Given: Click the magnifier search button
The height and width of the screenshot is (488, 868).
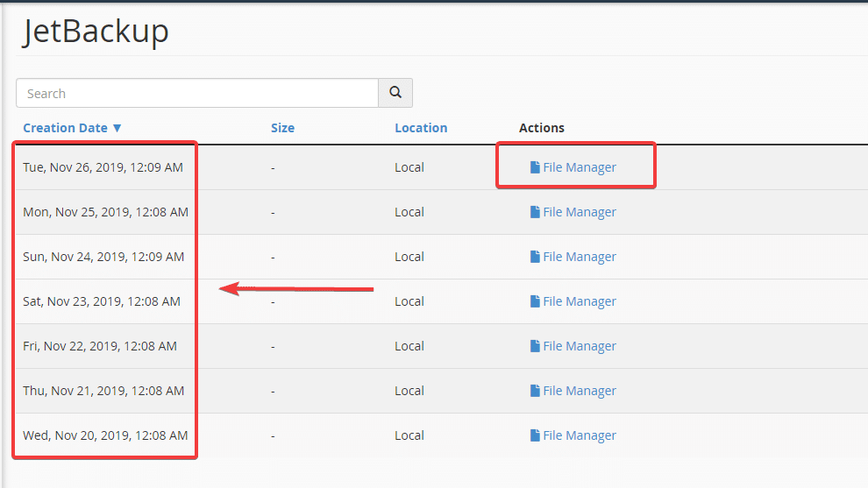Looking at the screenshot, I should (395, 93).
